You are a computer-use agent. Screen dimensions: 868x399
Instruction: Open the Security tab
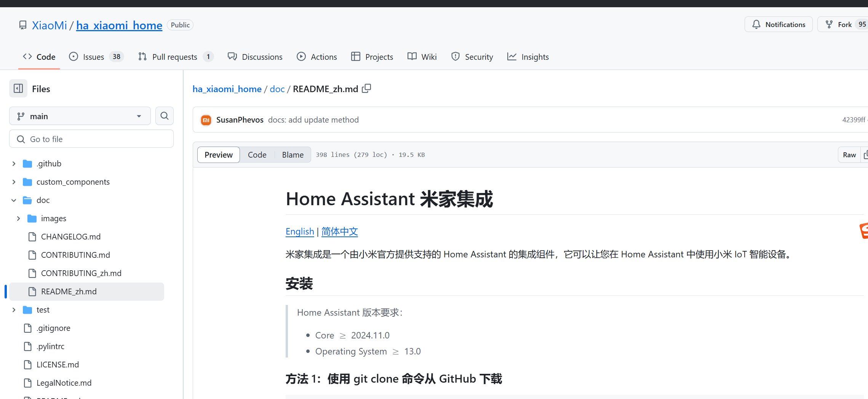pyautogui.click(x=472, y=57)
